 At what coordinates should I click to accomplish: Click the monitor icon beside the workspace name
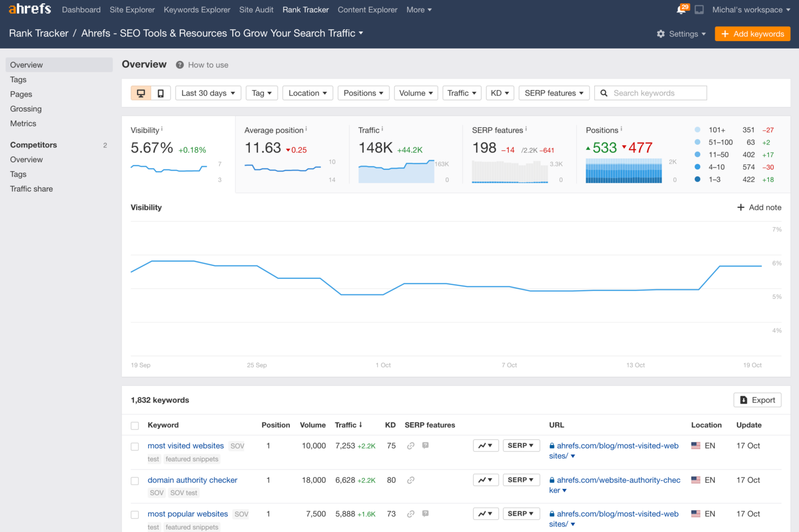click(699, 10)
